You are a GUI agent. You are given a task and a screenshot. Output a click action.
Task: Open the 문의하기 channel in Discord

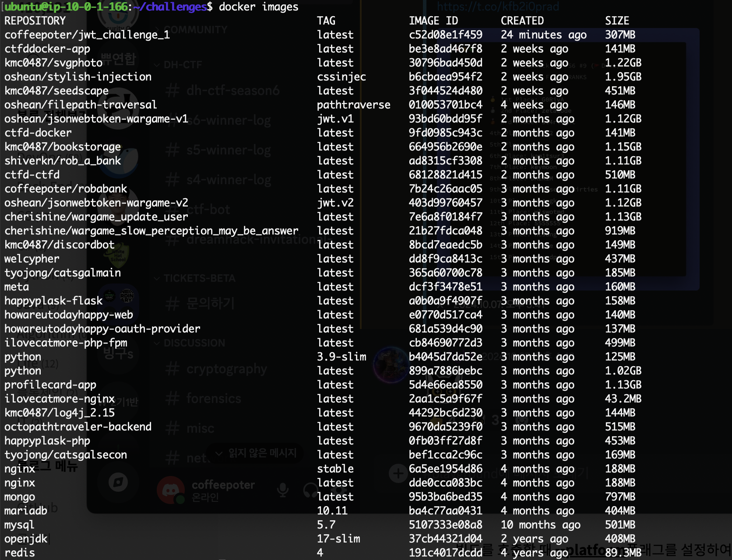point(201,303)
